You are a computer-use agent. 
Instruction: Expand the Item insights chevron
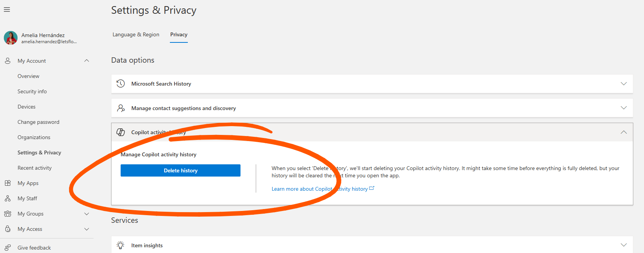624,245
